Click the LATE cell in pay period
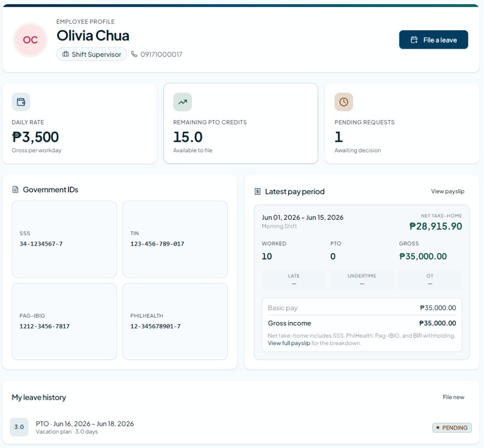 (x=294, y=280)
